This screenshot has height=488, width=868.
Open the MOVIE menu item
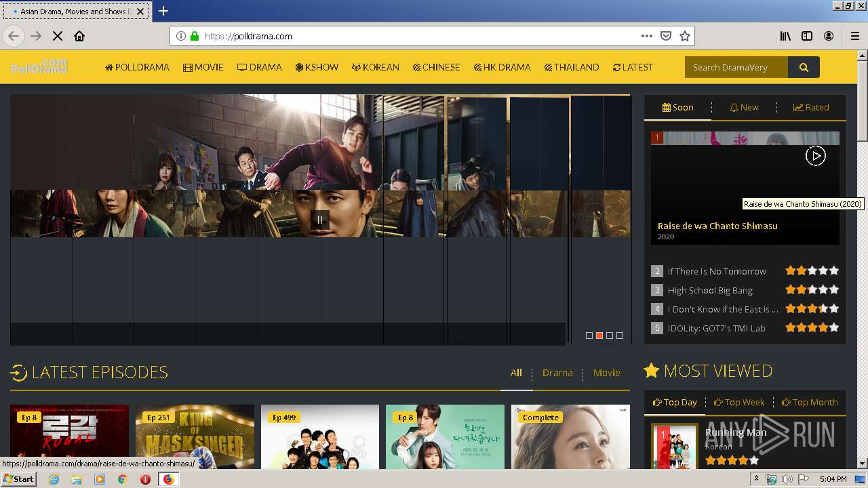tap(203, 67)
